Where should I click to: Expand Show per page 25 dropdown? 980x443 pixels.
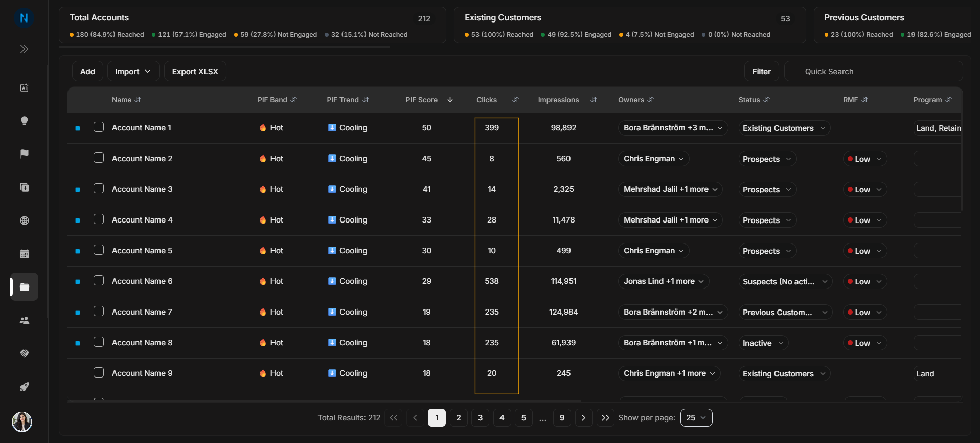(696, 418)
